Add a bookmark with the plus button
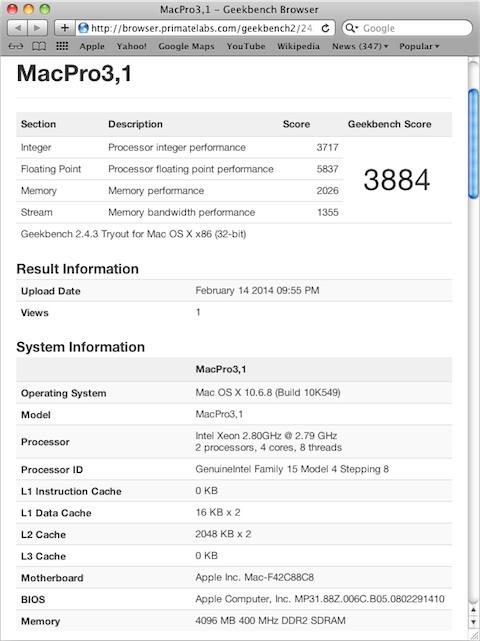The height and width of the screenshot is (641, 480). [65, 28]
